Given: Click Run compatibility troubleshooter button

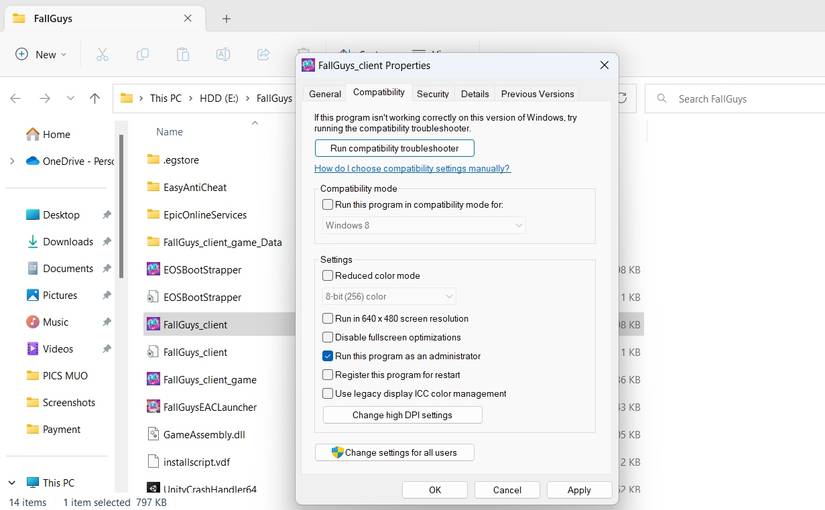Looking at the screenshot, I should 395,148.
